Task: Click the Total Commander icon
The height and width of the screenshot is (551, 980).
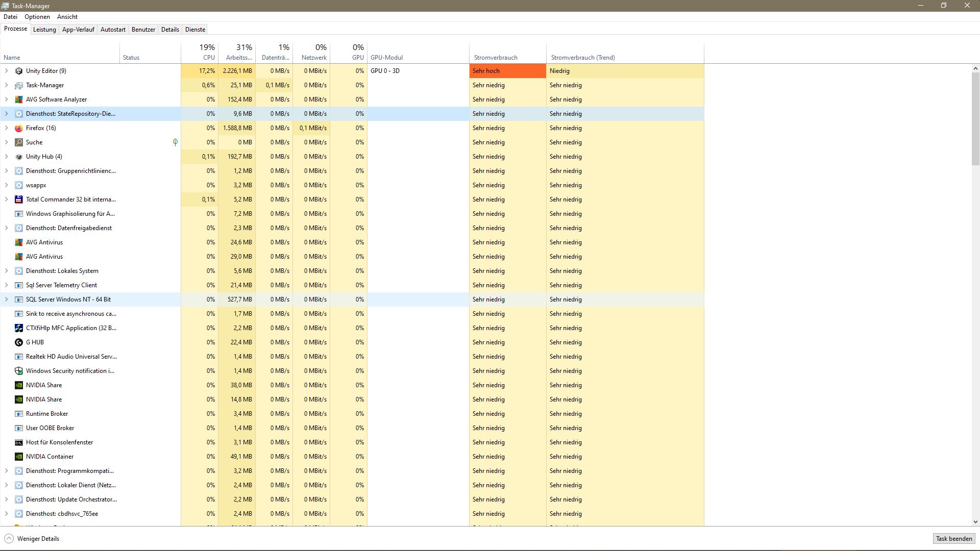Action: click(x=19, y=199)
